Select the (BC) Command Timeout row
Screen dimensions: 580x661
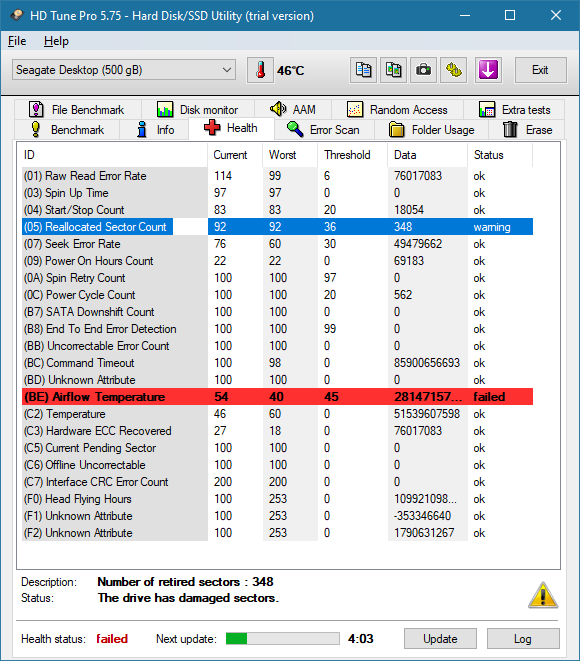point(277,363)
